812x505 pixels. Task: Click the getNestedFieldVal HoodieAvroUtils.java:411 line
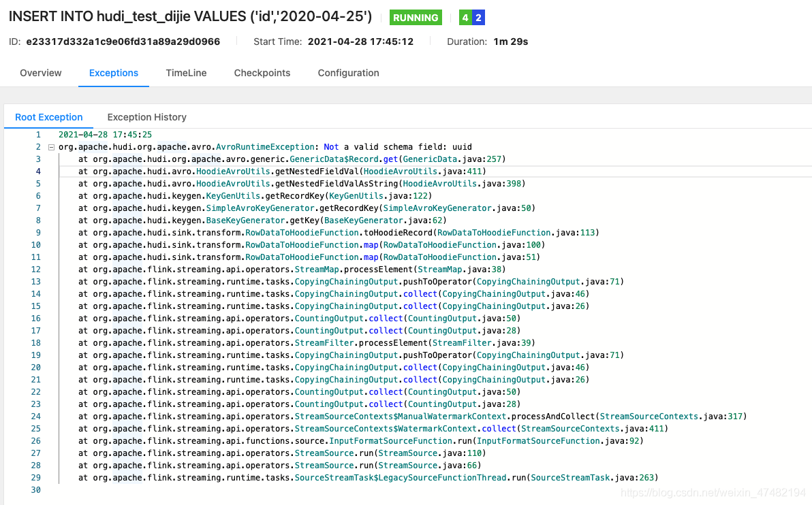282,172
